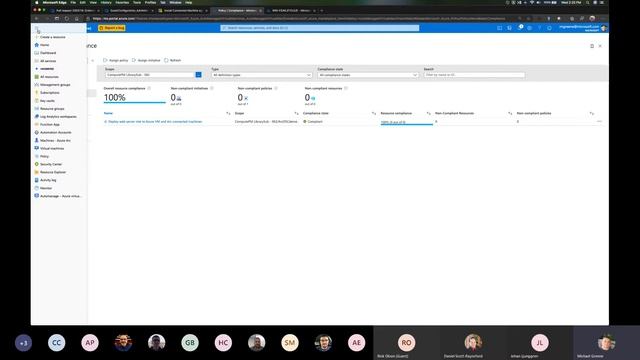This screenshot has height=360, width=640.
Task: Open Monitor in the sidebar
Action: [46, 188]
